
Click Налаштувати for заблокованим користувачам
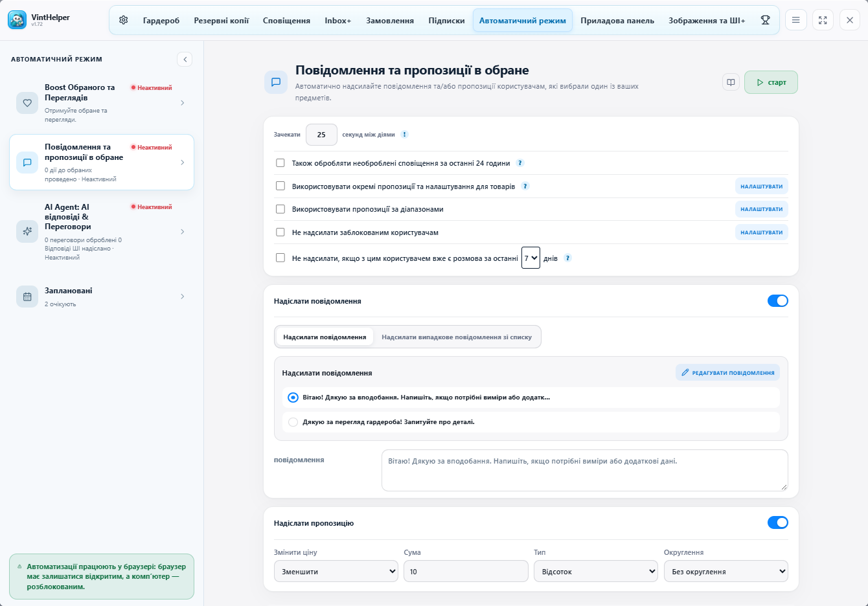(x=762, y=232)
